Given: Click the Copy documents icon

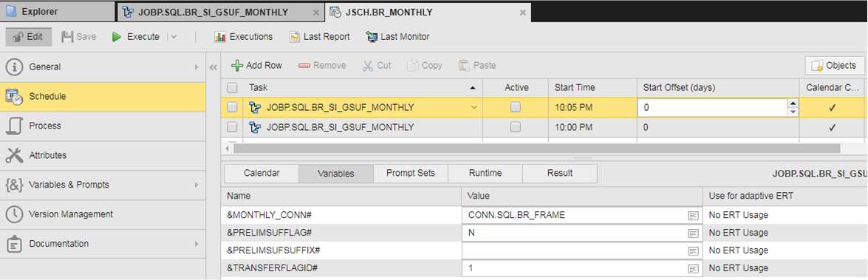Looking at the screenshot, I should 412,65.
